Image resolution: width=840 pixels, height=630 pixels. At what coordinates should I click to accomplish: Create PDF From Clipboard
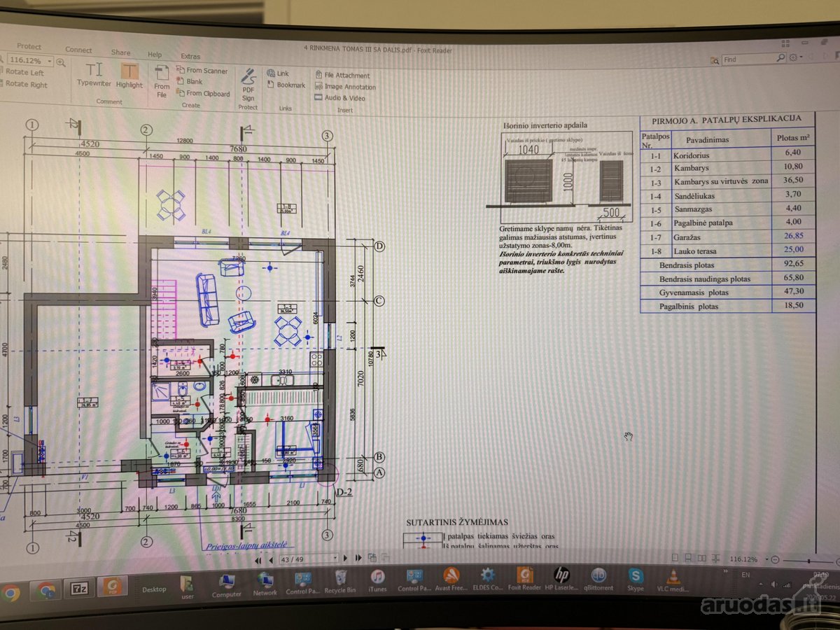point(203,94)
